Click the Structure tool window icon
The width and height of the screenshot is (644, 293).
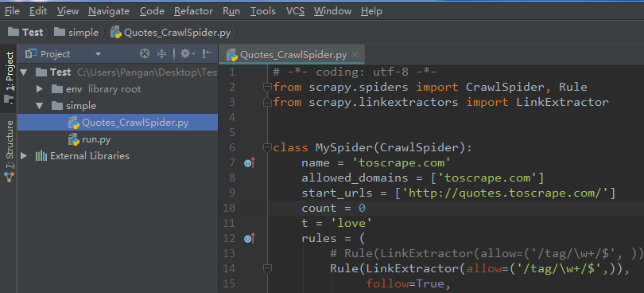click(x=9, y=177)
